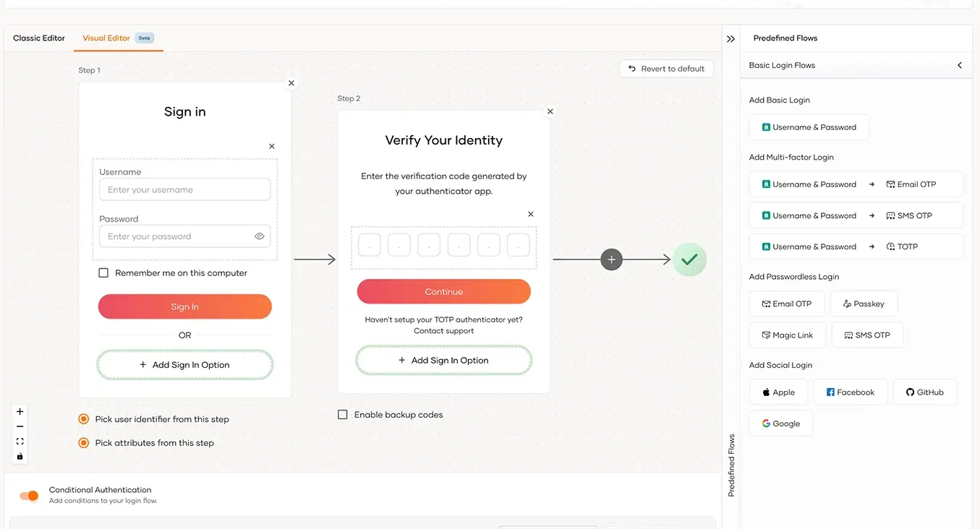This screenshot has width=980, height=529.
Task: Enable backup codes for Step 2
Action: [342, 414]
